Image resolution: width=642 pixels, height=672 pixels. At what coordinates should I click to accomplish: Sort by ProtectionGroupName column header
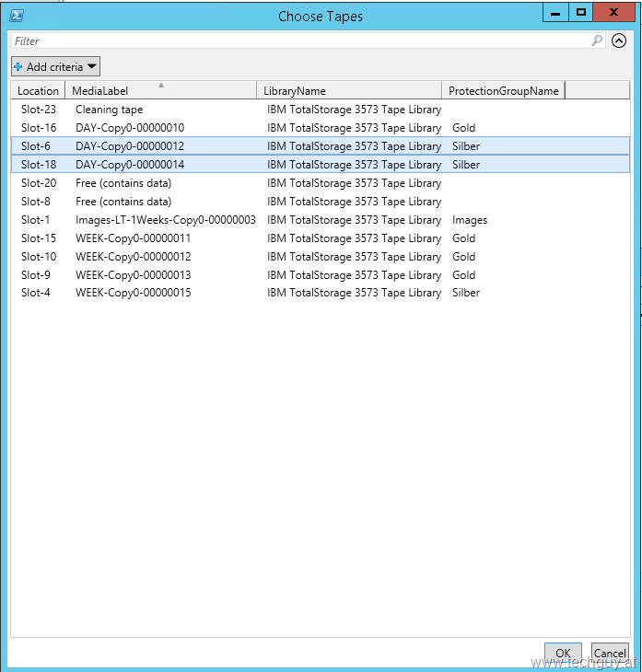pos(504,91)
